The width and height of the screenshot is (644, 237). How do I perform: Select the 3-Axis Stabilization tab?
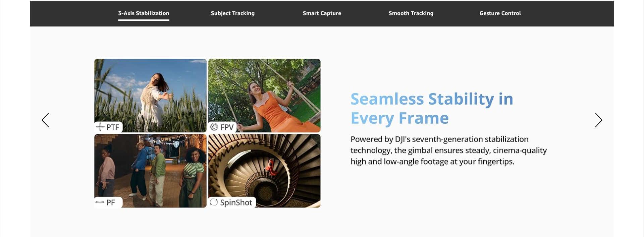click(144, 13)
